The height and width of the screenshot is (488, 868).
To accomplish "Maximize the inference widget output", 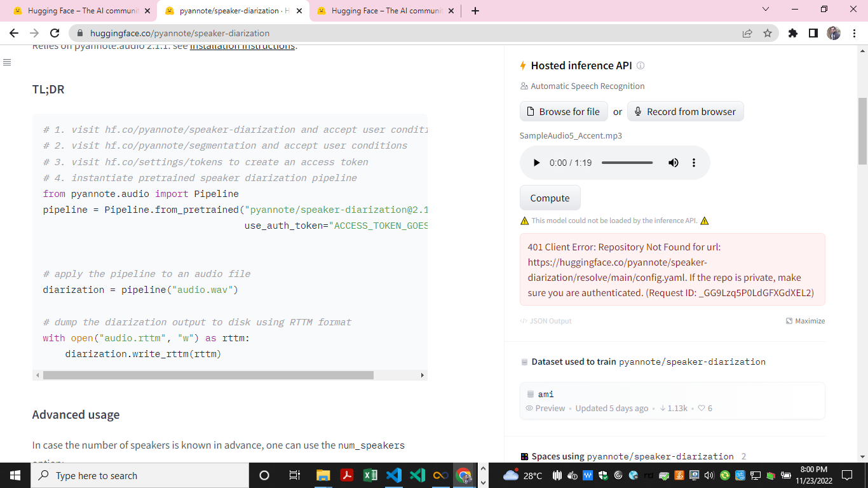I will tap(805, 321).
